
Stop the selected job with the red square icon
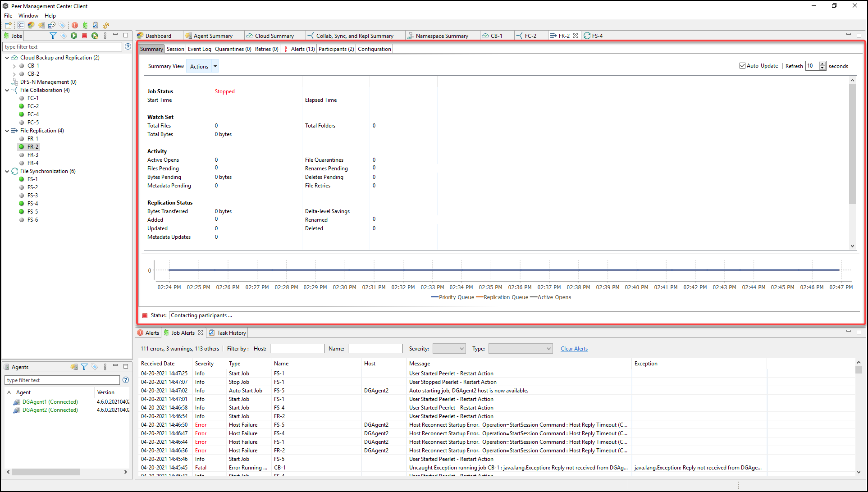click(x=84, y=36)
